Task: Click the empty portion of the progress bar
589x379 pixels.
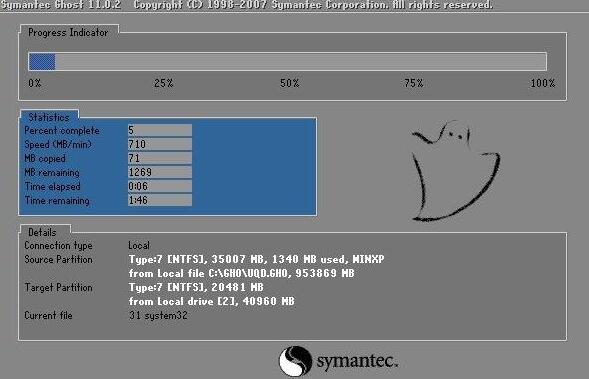Action: click(x=301, y=62)
